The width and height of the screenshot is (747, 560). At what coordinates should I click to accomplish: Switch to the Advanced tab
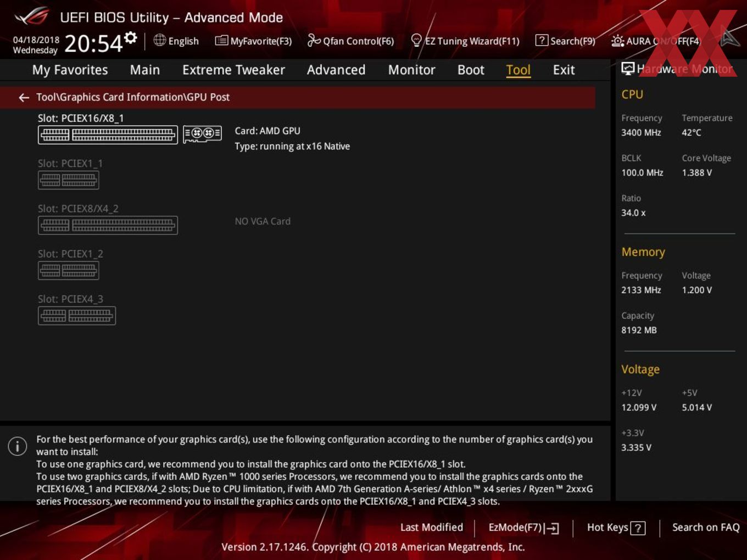click(336, 70)
